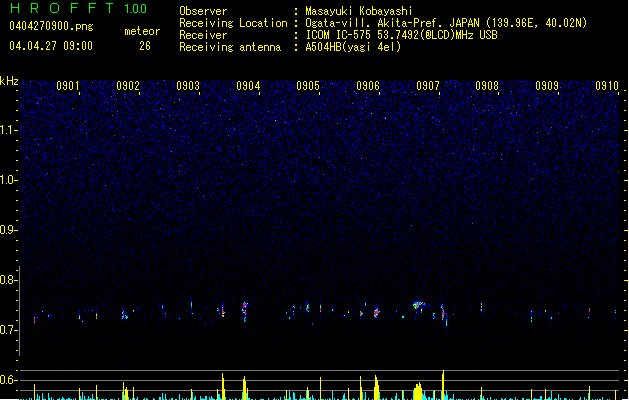Click the 0906 time marker
The image size is (629, 400).
[x=368, y=86]
